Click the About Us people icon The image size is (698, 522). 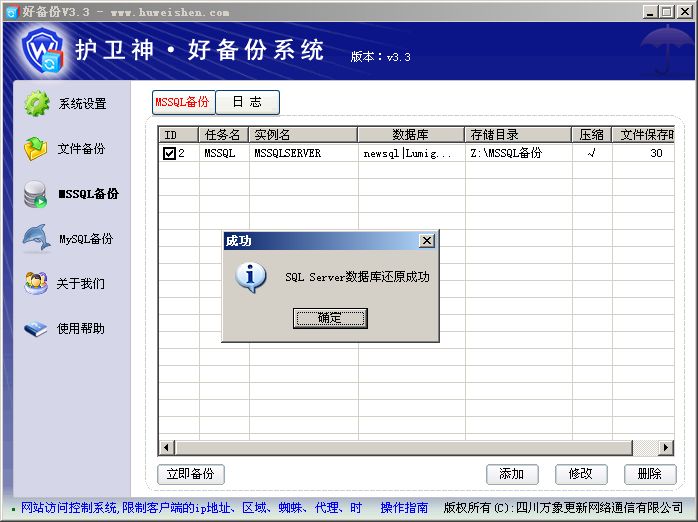(36, 283)
